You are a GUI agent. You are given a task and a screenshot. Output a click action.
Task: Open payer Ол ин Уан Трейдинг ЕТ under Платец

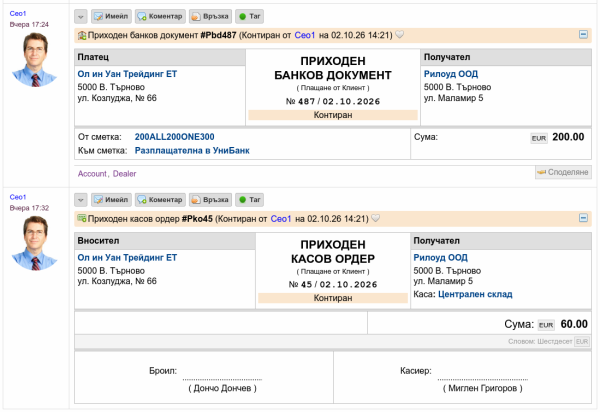click(x=127, y=74)
